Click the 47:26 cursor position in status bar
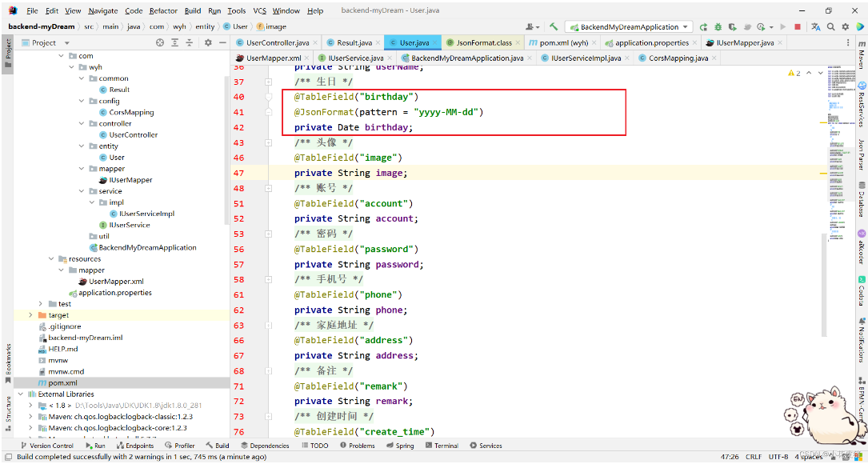 coord(730,457)
